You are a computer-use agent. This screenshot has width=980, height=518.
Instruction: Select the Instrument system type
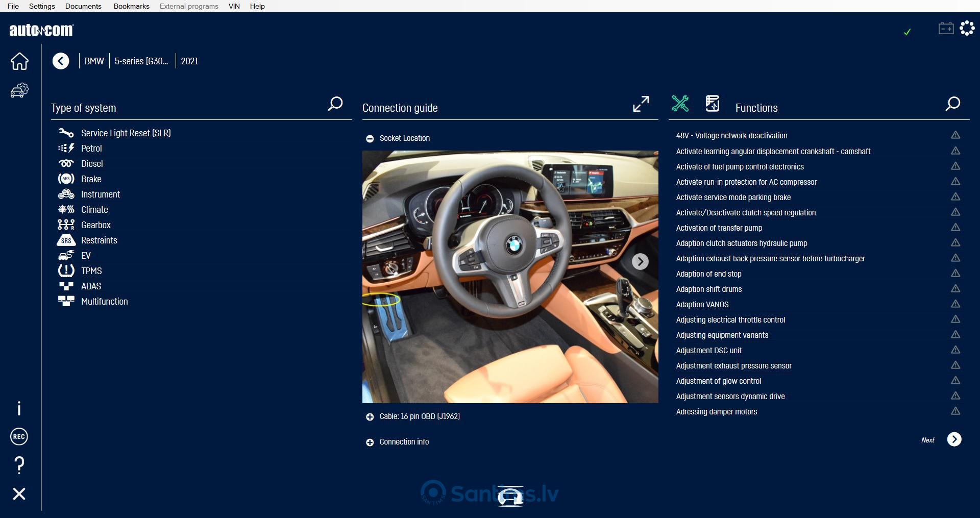tap(101, 194)
